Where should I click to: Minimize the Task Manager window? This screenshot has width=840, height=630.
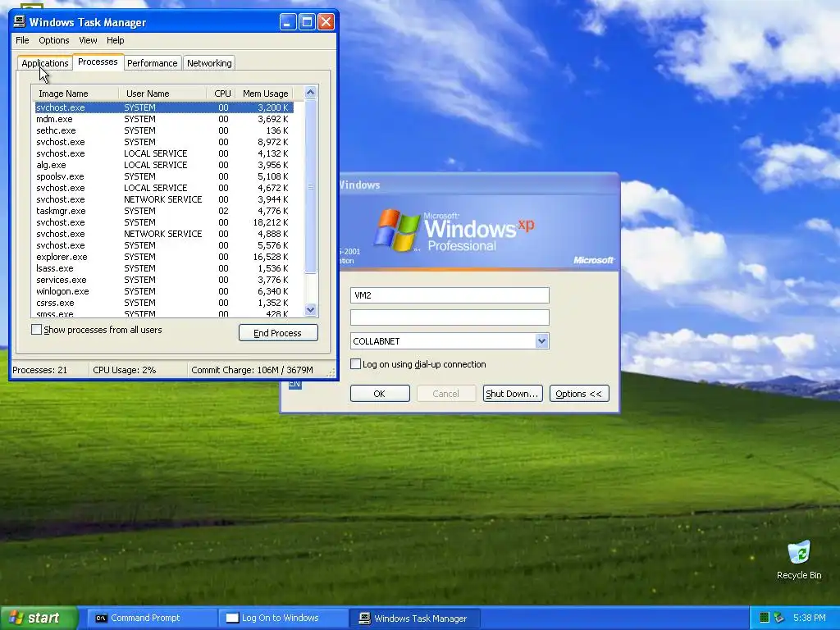coord(288,22)
